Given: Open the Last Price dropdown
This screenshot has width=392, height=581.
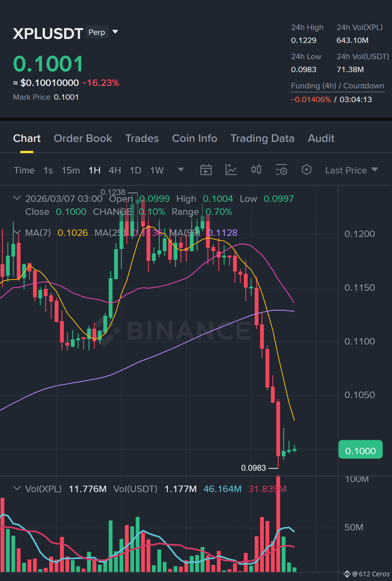Looking at the screenshot, I should [351, 170].
